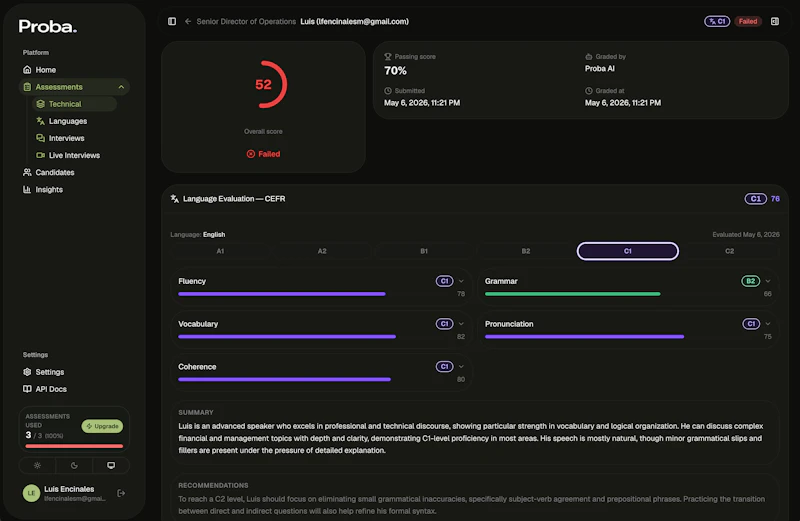This screenshot has height=521, width=800.
Task: Expand the Grammar details chevron
Action: (x=768, y=281)
